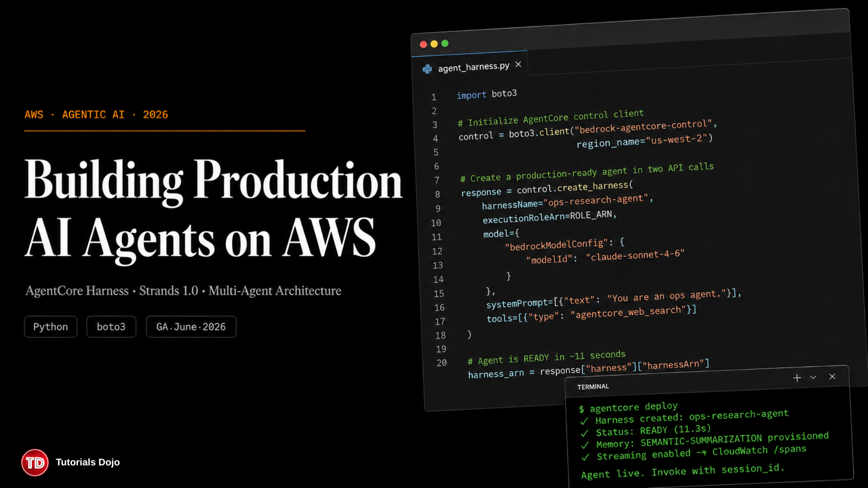Click the green maximize window dot

(x=445, y=43)
